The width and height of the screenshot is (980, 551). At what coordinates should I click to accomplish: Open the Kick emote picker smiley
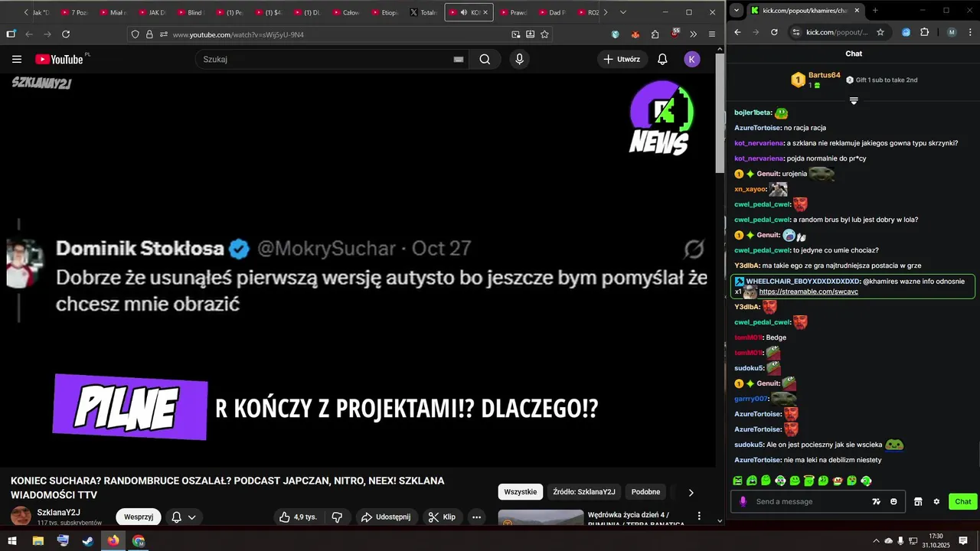click(893, 501)
